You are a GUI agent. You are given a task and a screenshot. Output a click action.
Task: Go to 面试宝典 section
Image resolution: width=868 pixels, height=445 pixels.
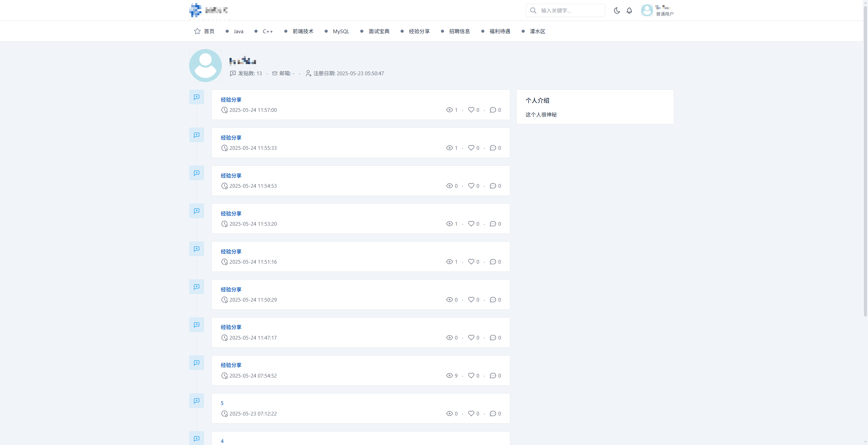[379, 31]
